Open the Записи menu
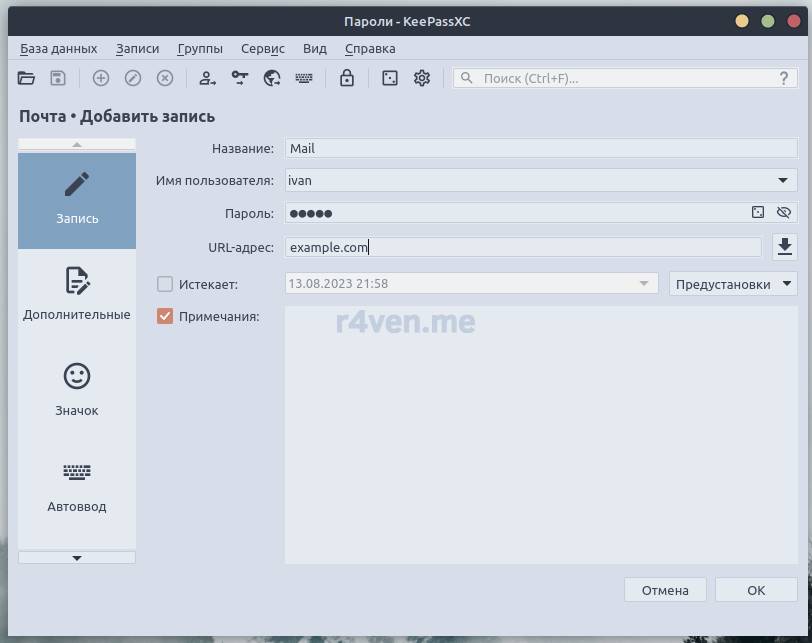 point(137,48)
